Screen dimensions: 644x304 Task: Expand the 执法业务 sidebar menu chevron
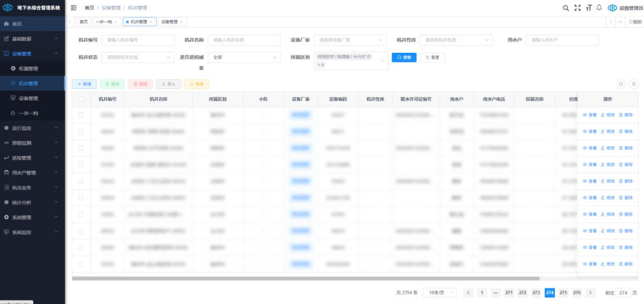point(56,188)
